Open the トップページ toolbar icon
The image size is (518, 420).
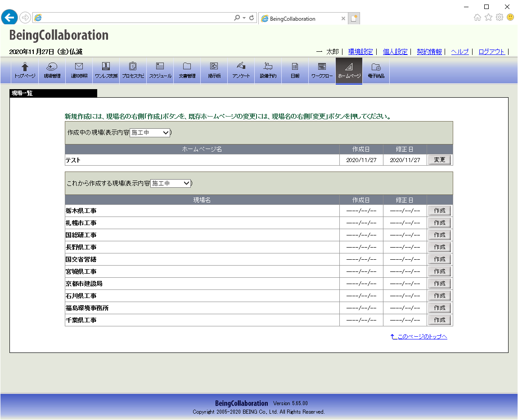(x=25, y=70)
